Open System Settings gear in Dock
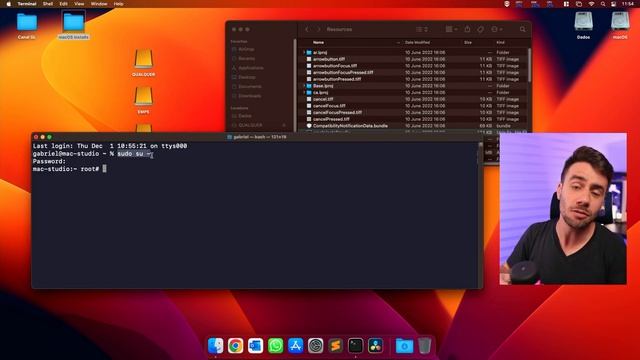 click(x=316, y=346)
